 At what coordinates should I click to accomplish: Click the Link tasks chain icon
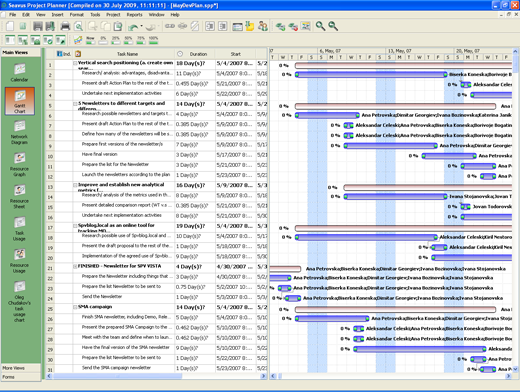(170, 26)
